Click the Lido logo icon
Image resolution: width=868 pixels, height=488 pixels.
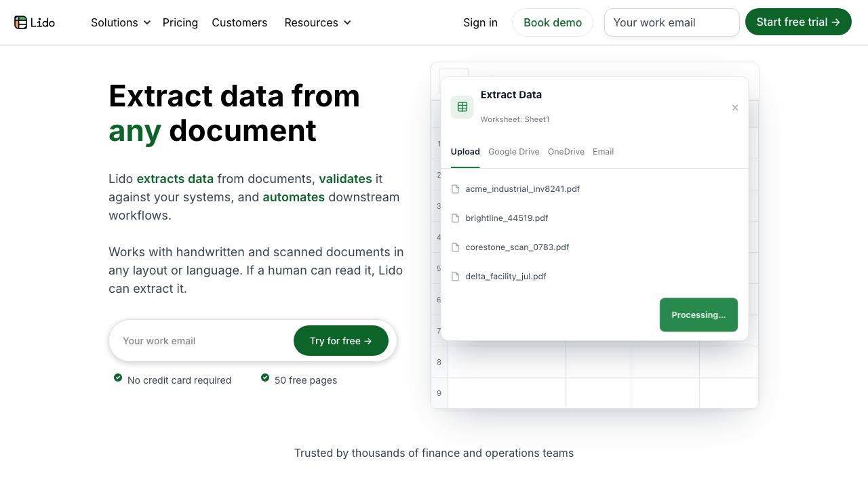pyautogui.click(x=21, y=22)
